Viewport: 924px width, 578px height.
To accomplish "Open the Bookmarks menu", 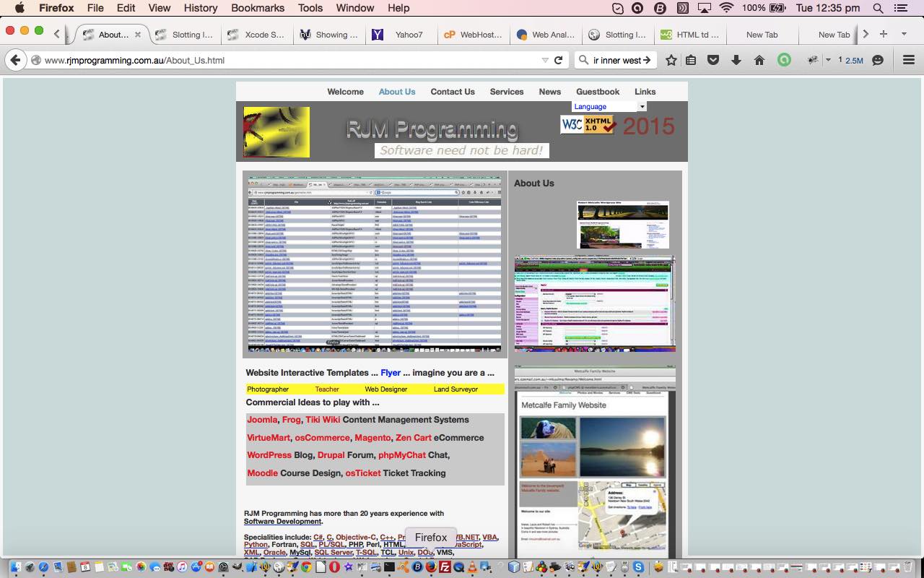I will click(x=258, y=8).
